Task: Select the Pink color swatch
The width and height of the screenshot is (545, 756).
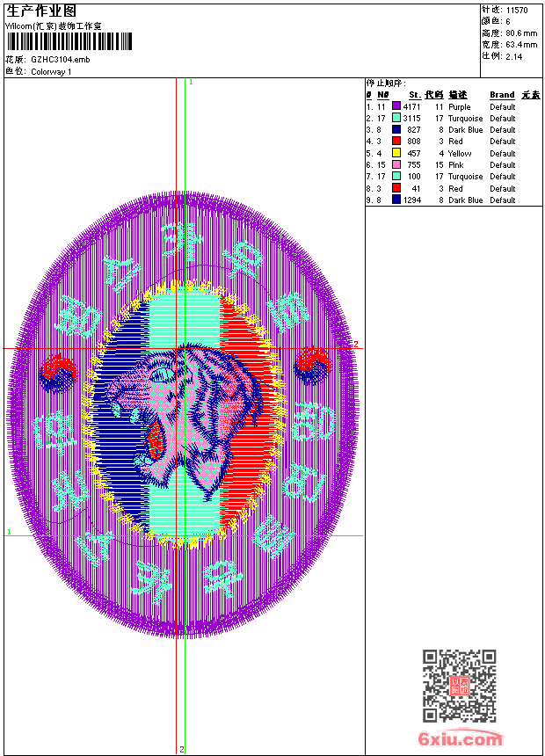Action: [x=396, y=164]
